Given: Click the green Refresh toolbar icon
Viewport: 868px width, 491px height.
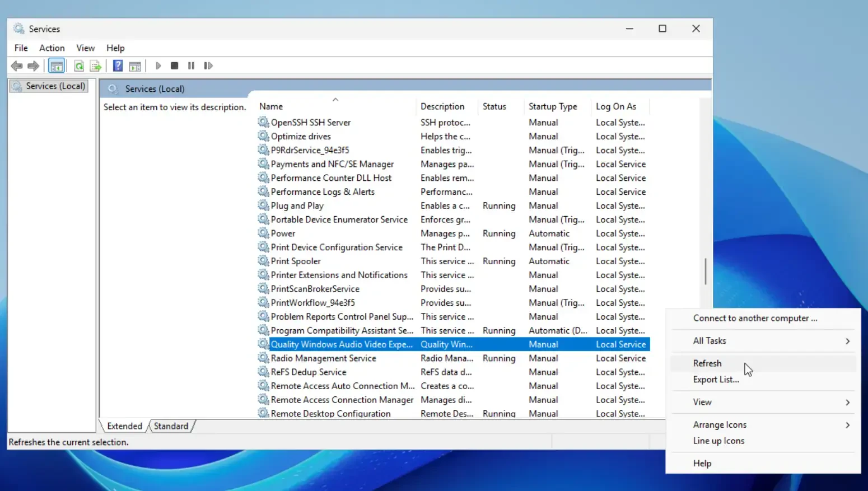Looking at the screenshot, I should coord(79,66).
